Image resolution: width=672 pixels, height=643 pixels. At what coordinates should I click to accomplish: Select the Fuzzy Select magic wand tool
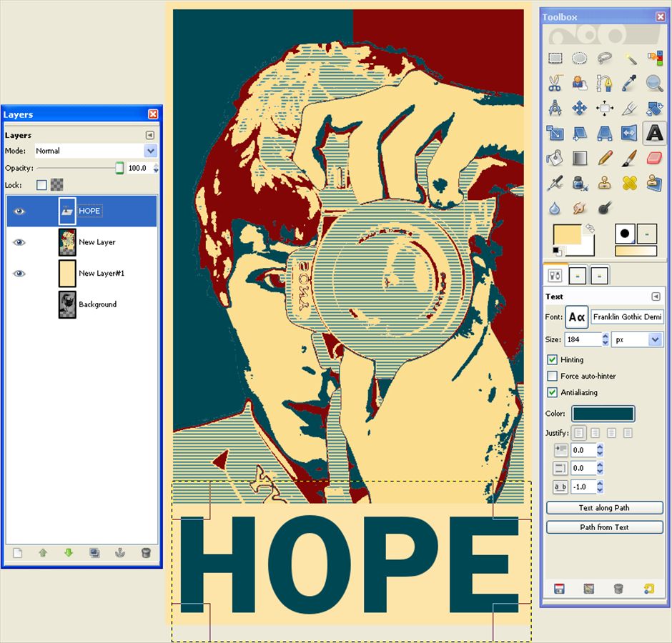tap(630, 58)
